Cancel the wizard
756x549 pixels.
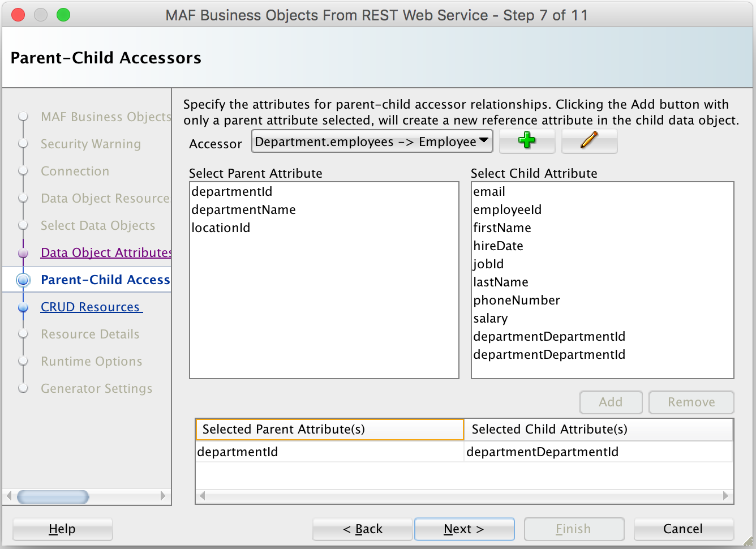click(x=684, y=529)
